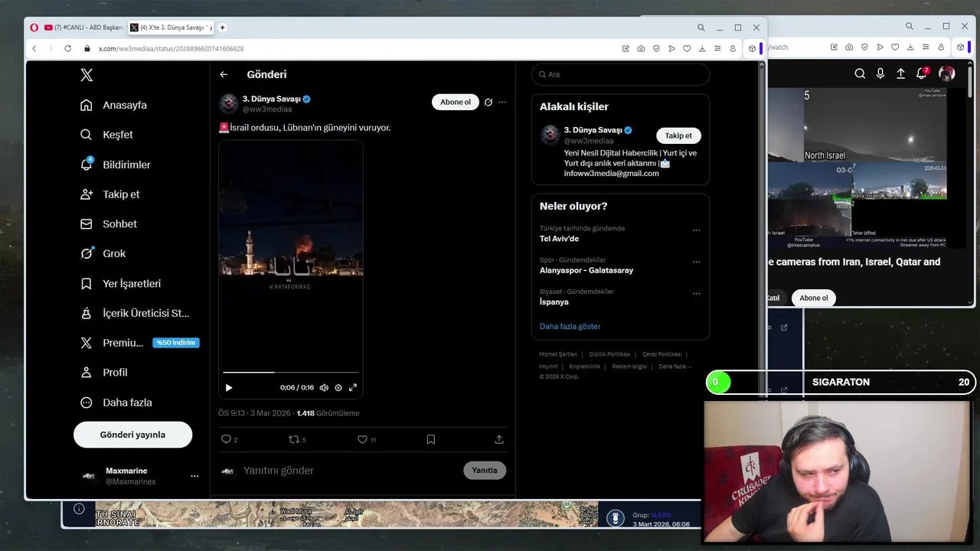Screen dimensions: 980x551
Task: Open Tel Aviv'de trend options menu
Action: click(696, 230)
